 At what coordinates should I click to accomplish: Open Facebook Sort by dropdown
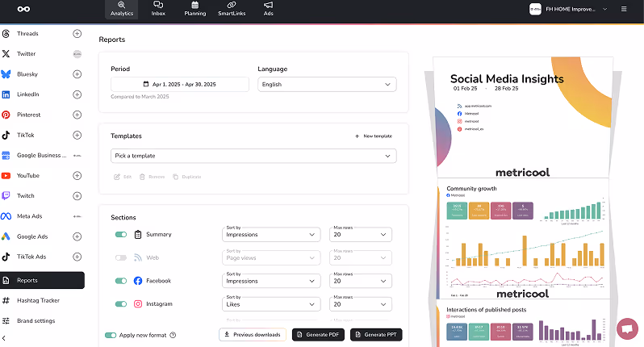point(271,281)
